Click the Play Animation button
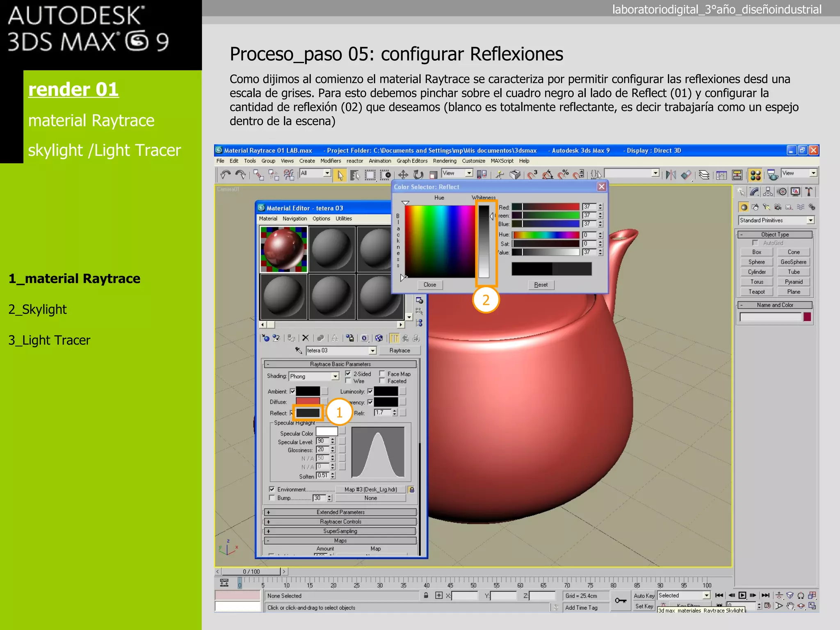The image size is (840, 630). (742, 595)
